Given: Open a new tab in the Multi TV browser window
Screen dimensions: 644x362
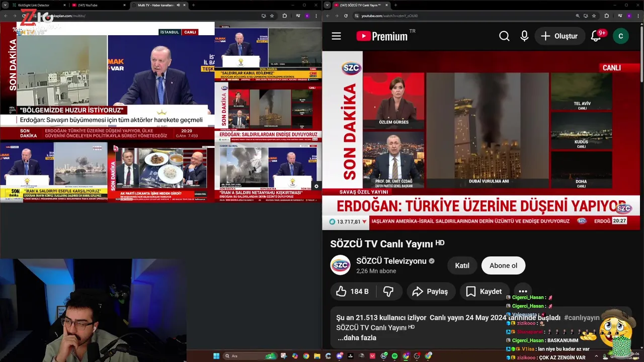Looking at the screenshot, I should (193, 5).
